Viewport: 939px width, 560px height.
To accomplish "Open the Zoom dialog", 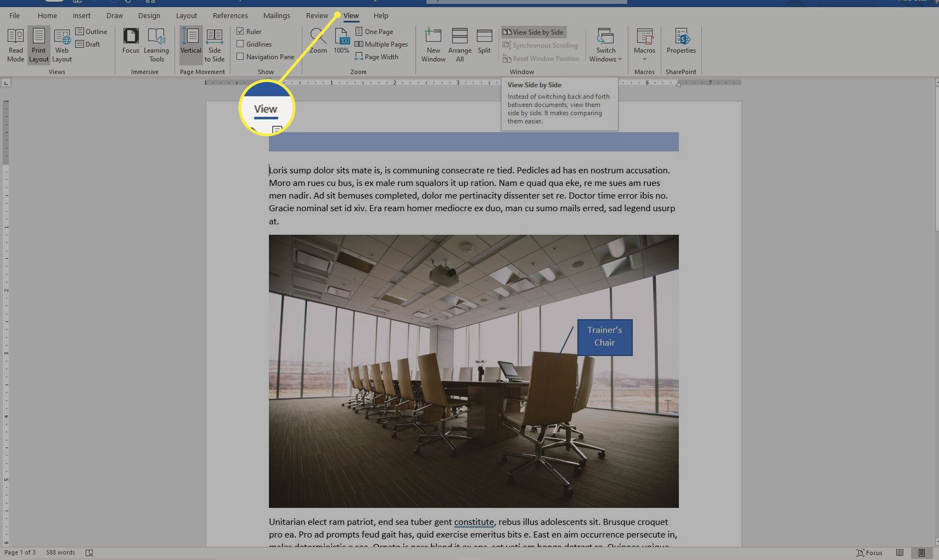I will click(x=318, y=41).
